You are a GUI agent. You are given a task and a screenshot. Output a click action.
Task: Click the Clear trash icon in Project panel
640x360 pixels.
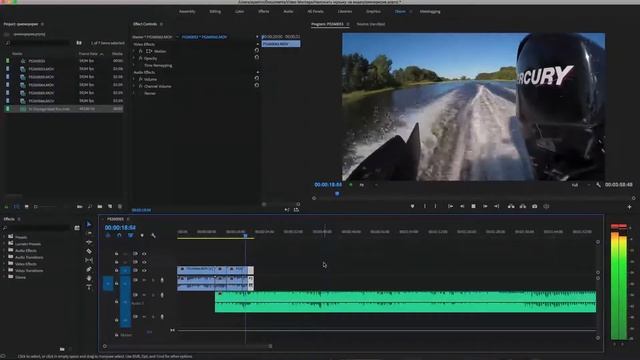point(120,207)
